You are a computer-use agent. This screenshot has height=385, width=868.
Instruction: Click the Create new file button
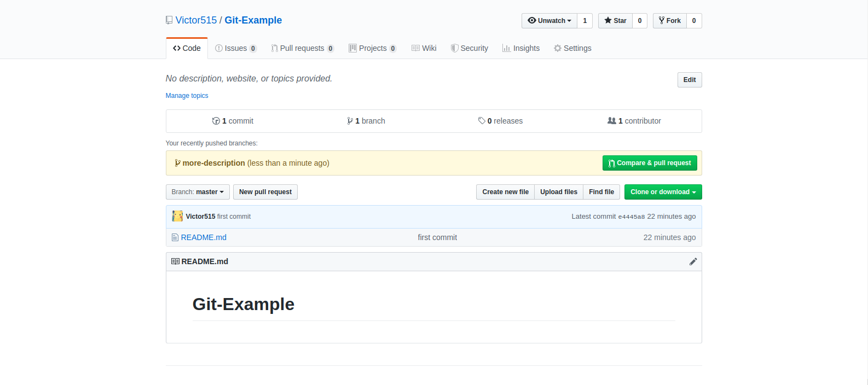[x=505, y=192]
